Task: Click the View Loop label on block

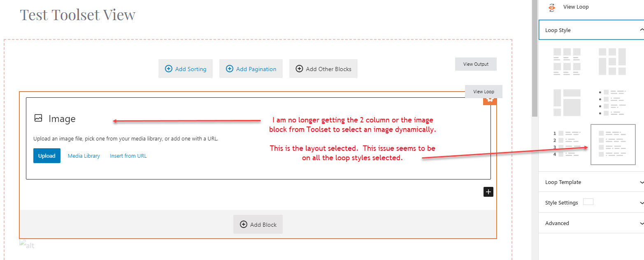Action: [x=484, y=92]
